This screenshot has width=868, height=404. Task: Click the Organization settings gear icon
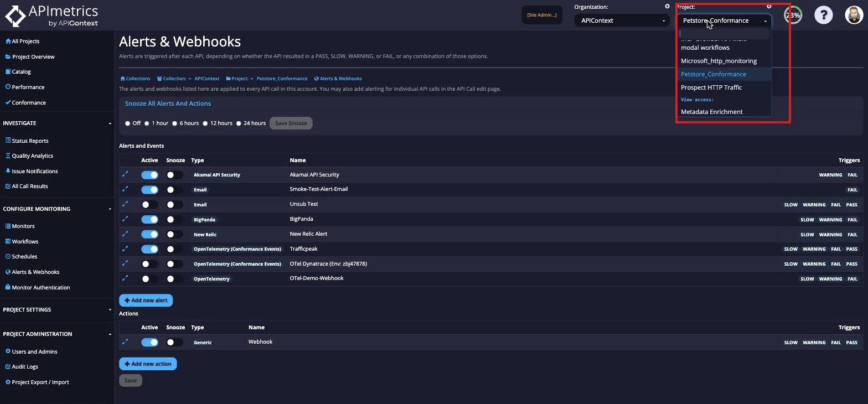tap(667, 7)
